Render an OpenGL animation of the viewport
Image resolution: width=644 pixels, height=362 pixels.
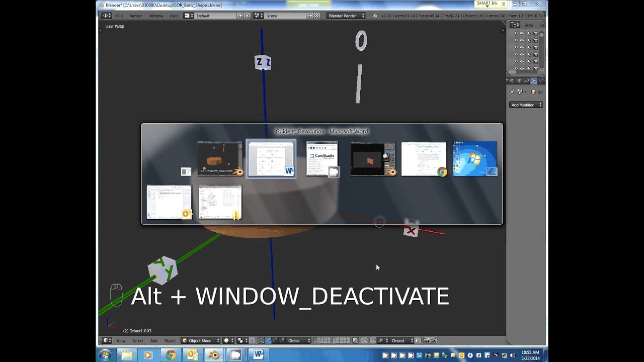pos(433,341)
